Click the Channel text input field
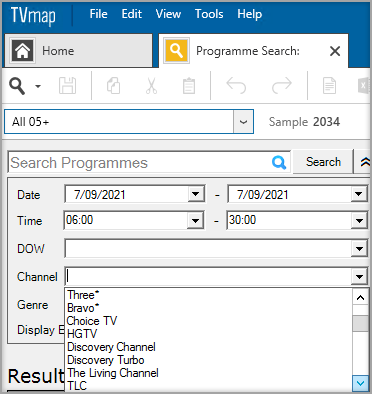Image resolution: width=372 pixels, height=394 pixels. (x=208, y=276)
